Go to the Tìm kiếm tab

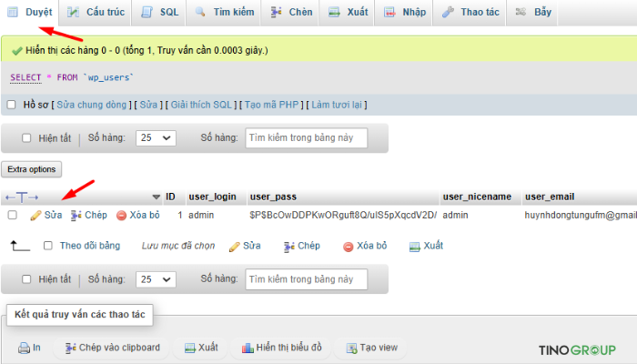pos(224,12)
